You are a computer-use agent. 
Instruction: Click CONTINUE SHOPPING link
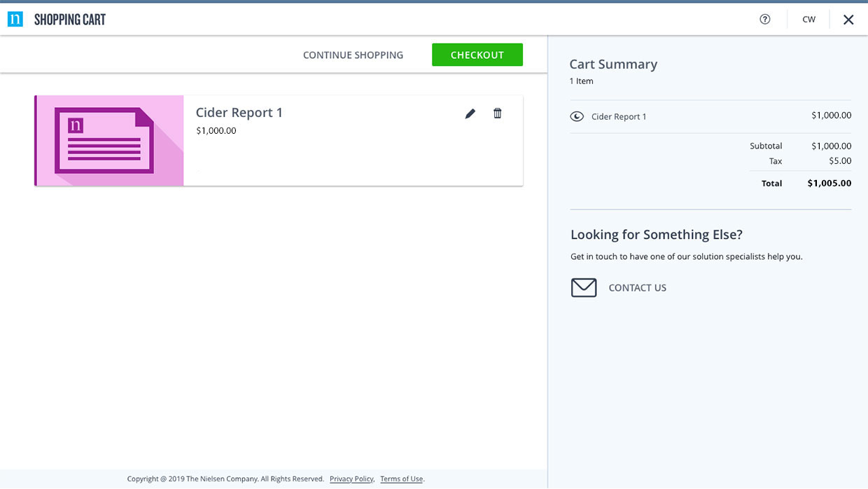(x=353, y=55)
